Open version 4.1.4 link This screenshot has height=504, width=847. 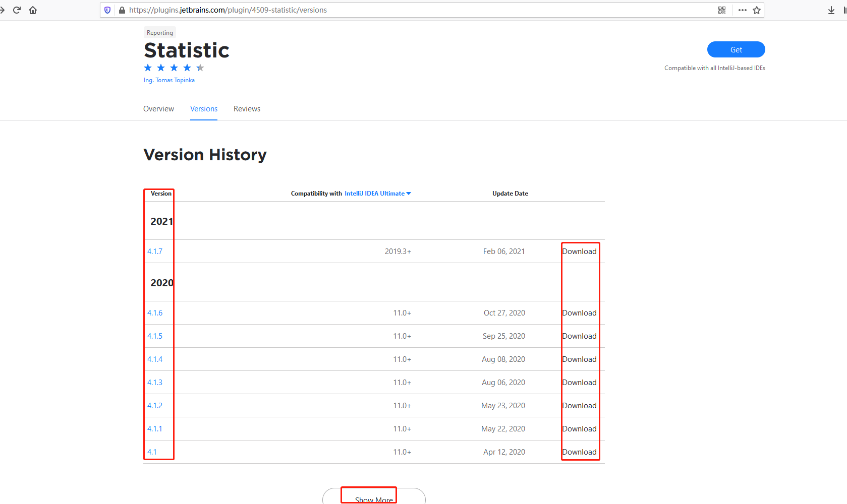[155, 359]
